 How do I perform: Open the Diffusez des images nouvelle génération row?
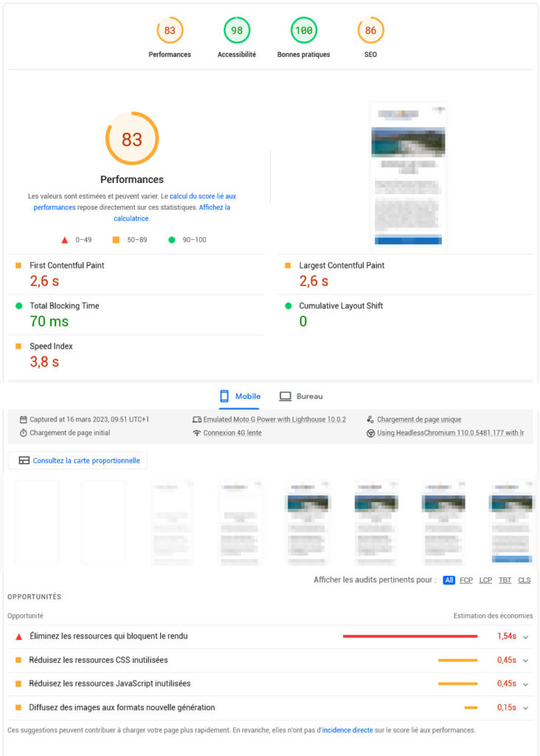click(x=270, y=707)
